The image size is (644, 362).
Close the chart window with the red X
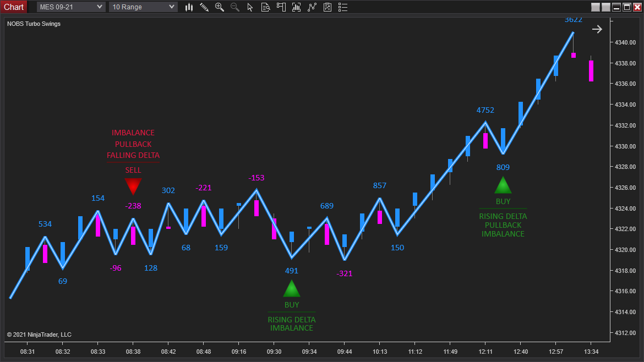(x=637, y=7)
